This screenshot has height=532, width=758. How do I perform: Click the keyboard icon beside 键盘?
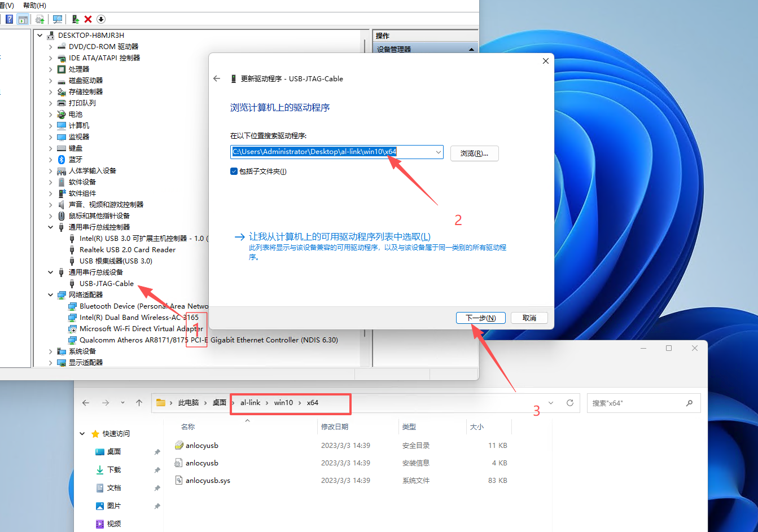[x=62, y=148]
